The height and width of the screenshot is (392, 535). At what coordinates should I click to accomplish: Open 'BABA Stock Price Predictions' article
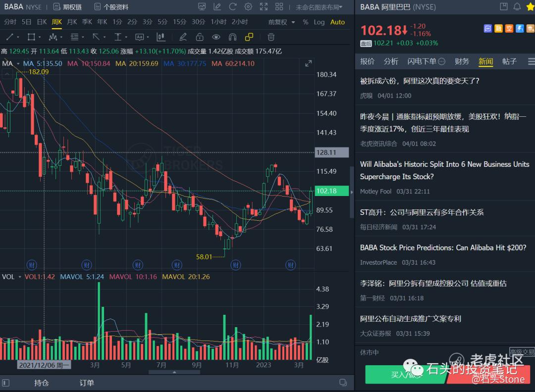click(x=443, y=248)
